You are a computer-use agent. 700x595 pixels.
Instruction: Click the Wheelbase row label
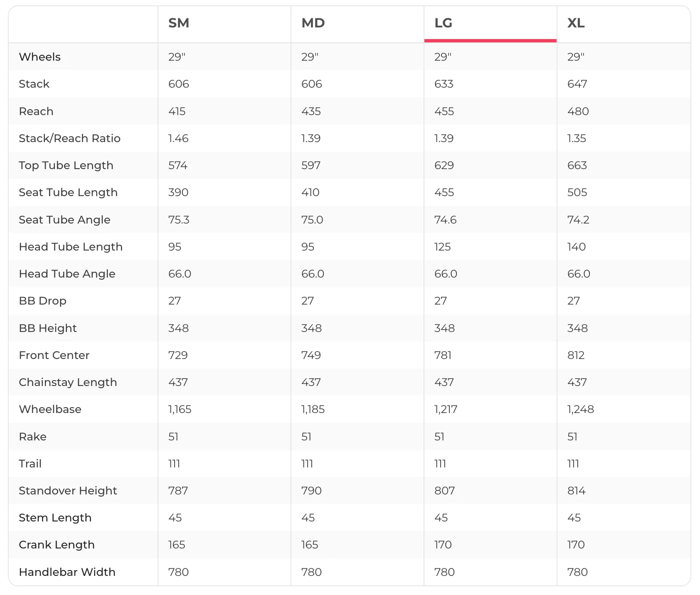[50, 409]
